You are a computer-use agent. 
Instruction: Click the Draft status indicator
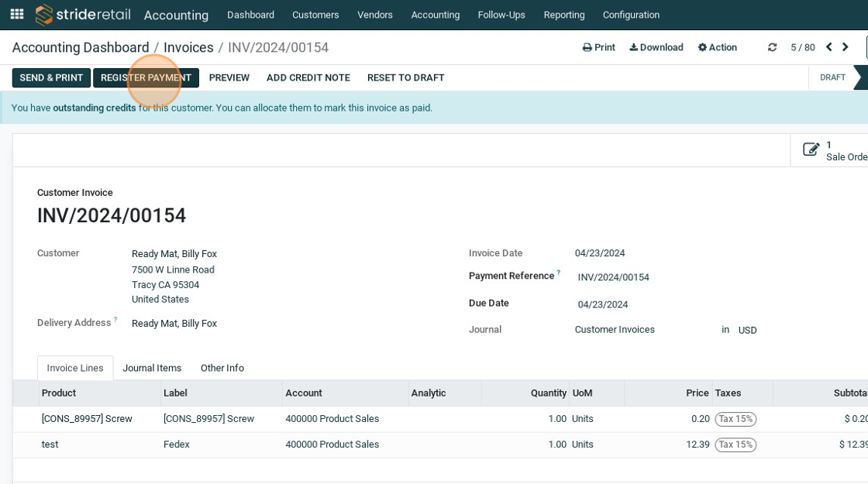(832, 77)
